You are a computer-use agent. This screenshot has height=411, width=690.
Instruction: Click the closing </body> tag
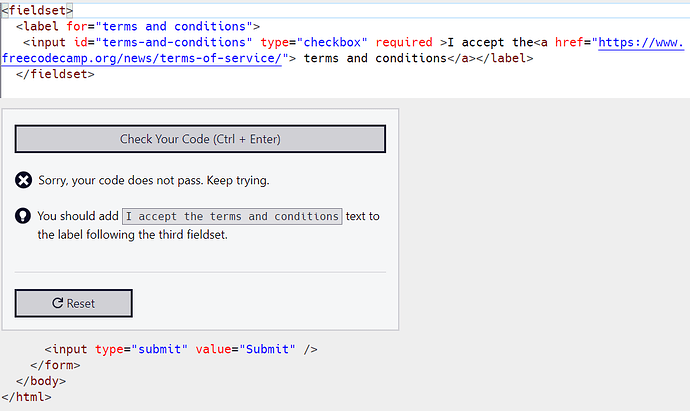point(41,381)
